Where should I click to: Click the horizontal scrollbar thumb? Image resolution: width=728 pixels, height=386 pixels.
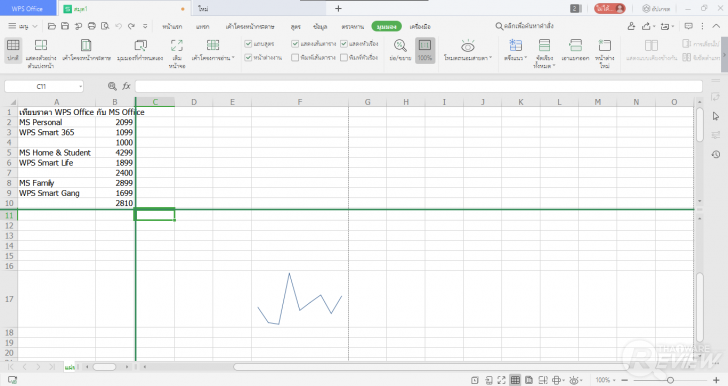tap(430, 367)
